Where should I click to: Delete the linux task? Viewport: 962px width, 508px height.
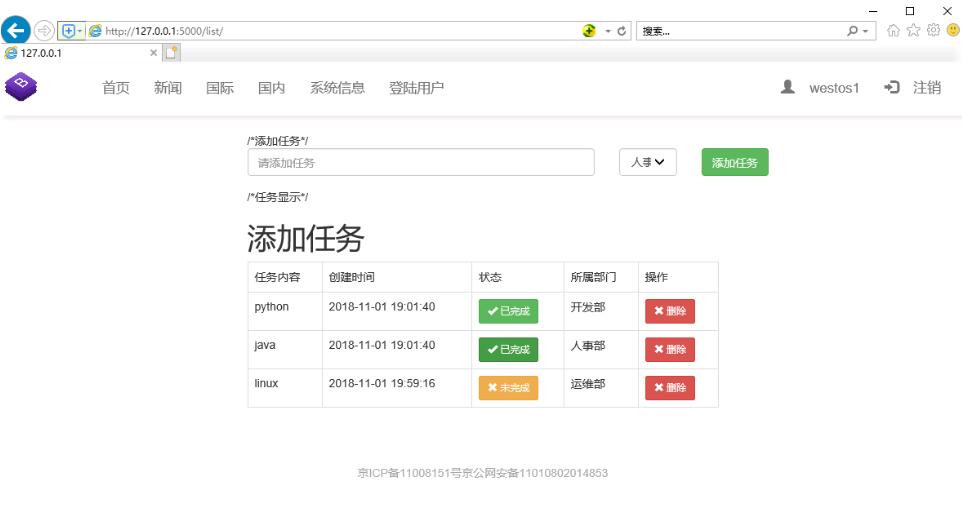[x=670, y=388]
